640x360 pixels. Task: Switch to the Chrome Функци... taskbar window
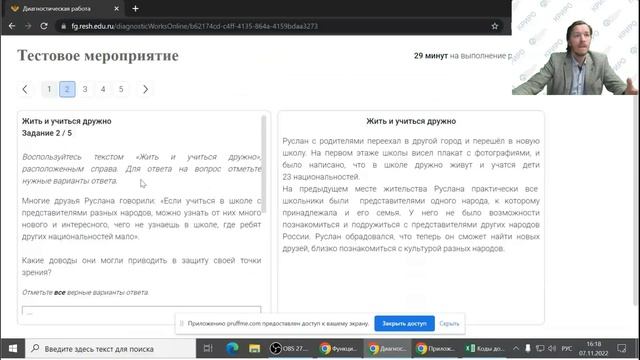tap(338, 349)
